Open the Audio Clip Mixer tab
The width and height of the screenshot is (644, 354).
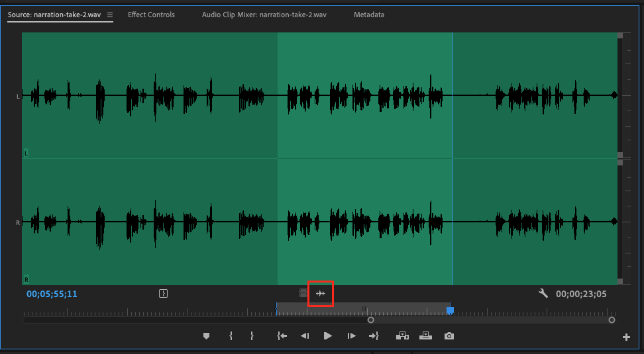[264, 15]
